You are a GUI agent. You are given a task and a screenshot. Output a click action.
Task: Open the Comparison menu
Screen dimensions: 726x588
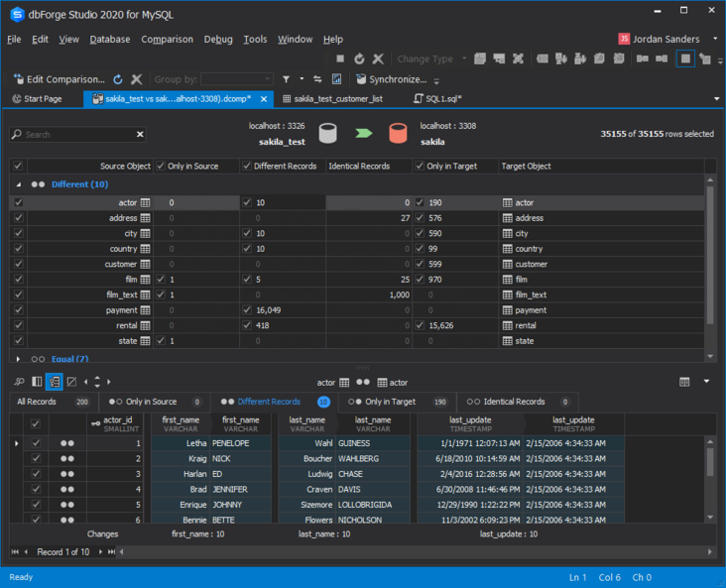(167, 40)
